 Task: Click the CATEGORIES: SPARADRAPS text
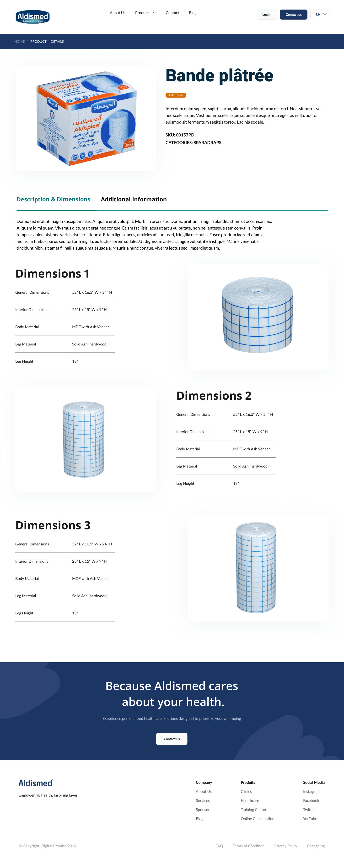point(193,142)
